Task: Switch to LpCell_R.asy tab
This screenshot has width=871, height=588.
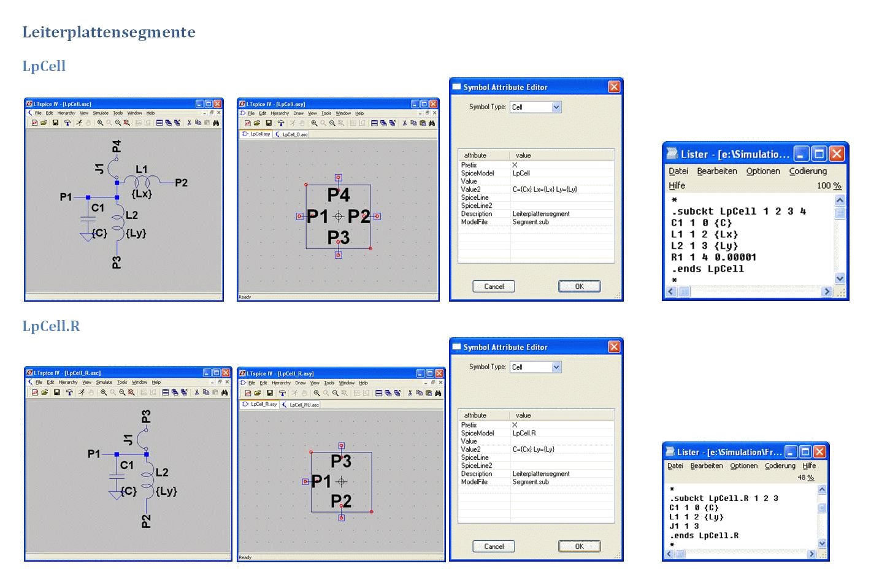Action: 260,404
